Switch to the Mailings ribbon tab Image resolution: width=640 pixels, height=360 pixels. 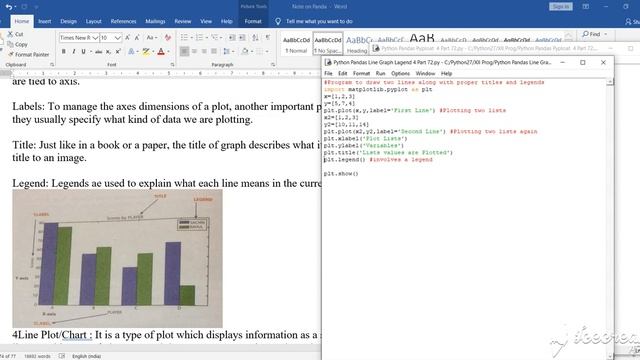156,21
